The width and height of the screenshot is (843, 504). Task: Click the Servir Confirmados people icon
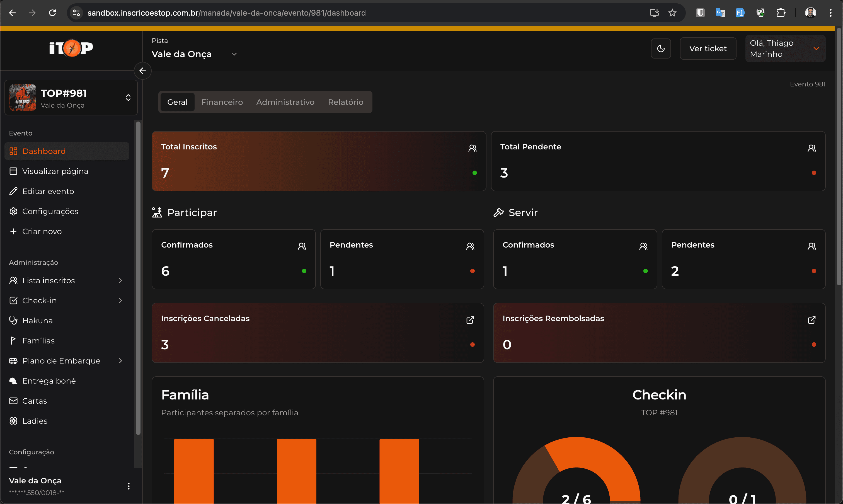[643, 246]
